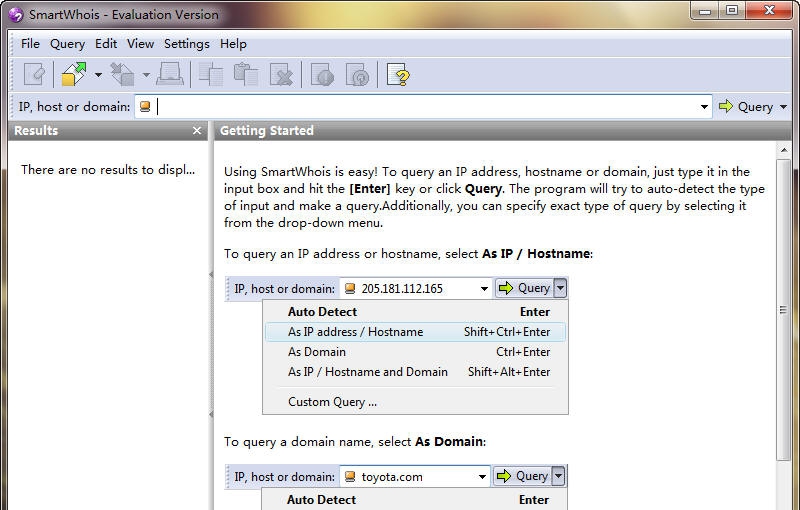Screen dimensions: 800x510
Task: Choose As IP address / Hostname in the example menu
Action: pos(415,332)
